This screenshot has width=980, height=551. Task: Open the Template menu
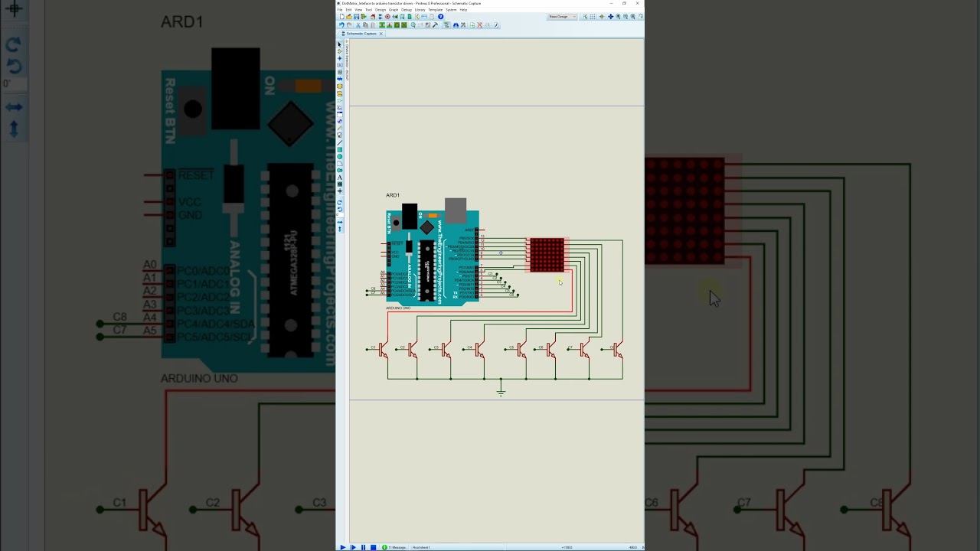click(x=435, y=10)
